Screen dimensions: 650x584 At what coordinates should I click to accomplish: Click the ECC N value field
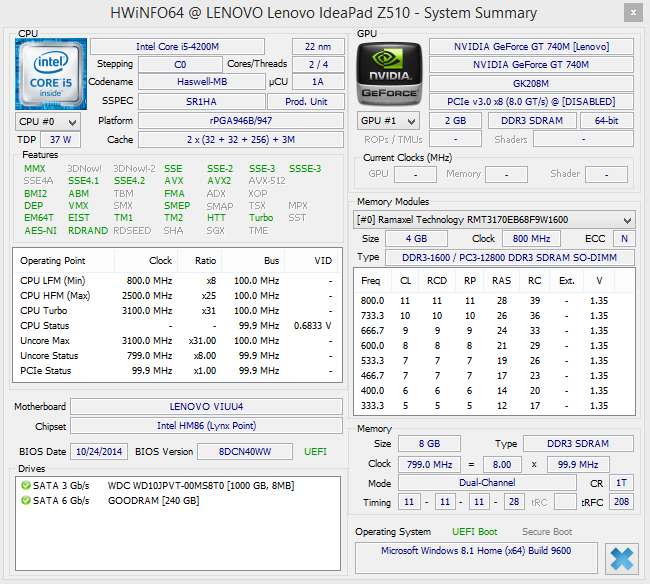[x=624, y=239]
